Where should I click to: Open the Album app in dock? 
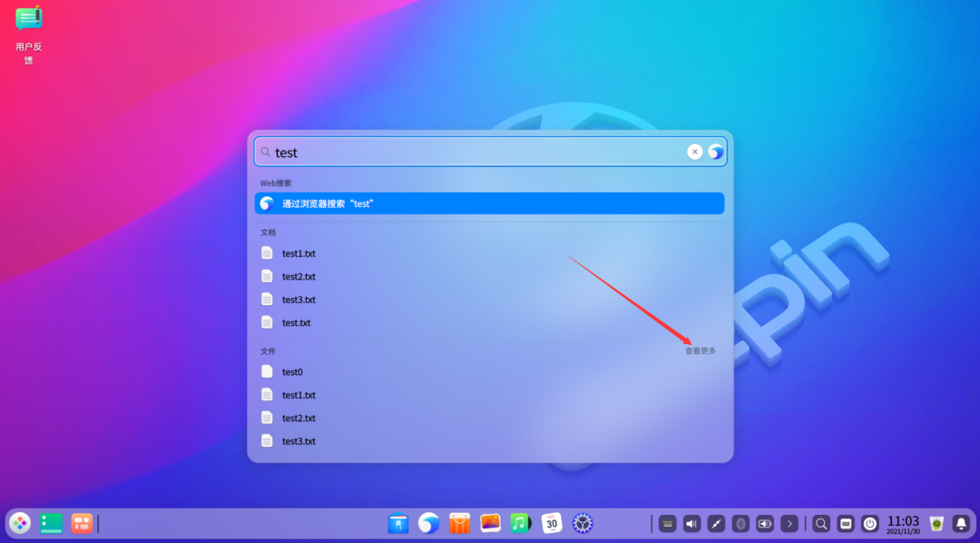(490, 523)
